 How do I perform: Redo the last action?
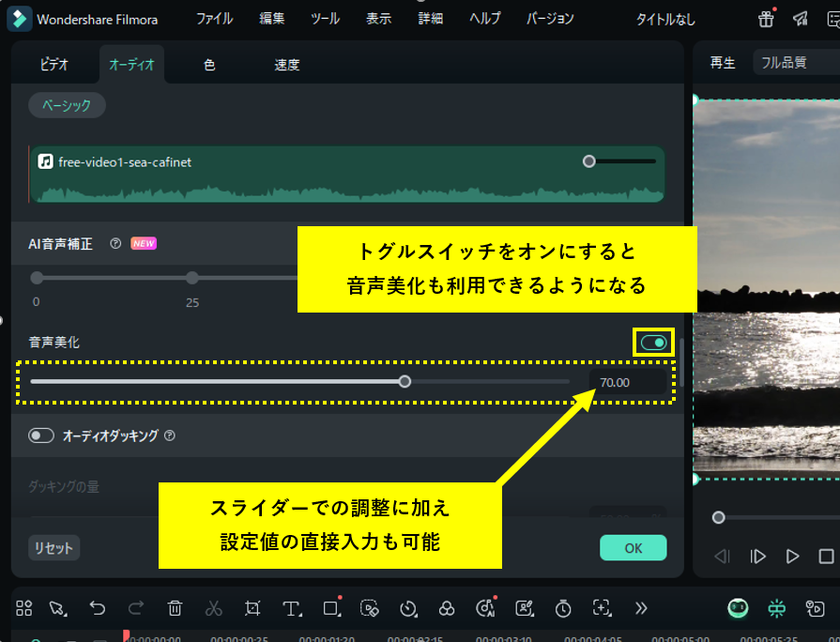point(135,608)
